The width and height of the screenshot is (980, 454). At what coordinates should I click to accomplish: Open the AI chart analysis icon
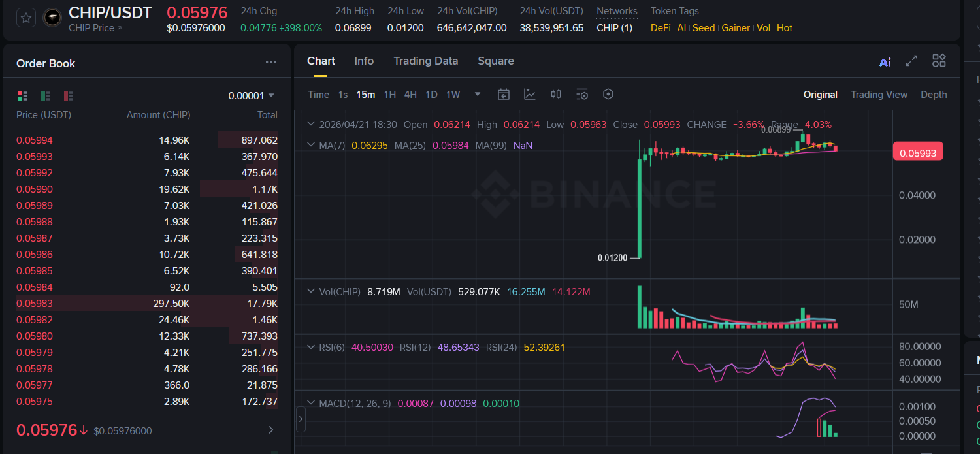885,62
